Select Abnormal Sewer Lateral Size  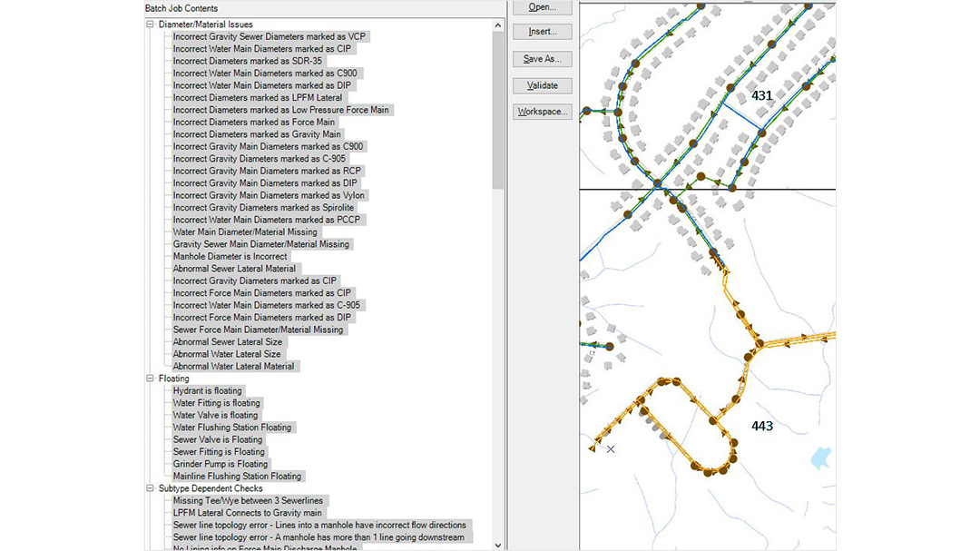pos(228,341)
